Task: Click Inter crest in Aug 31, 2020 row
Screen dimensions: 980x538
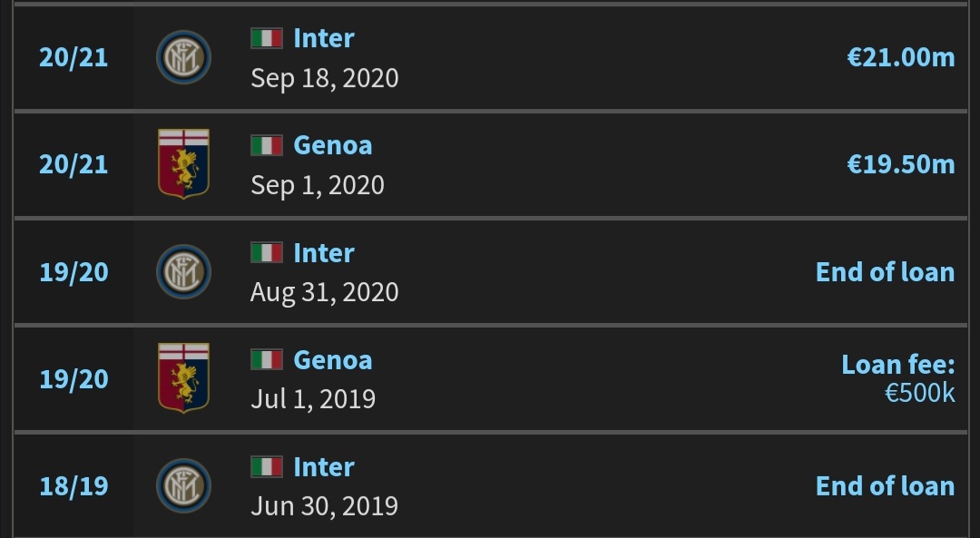Action: point(183,272)
